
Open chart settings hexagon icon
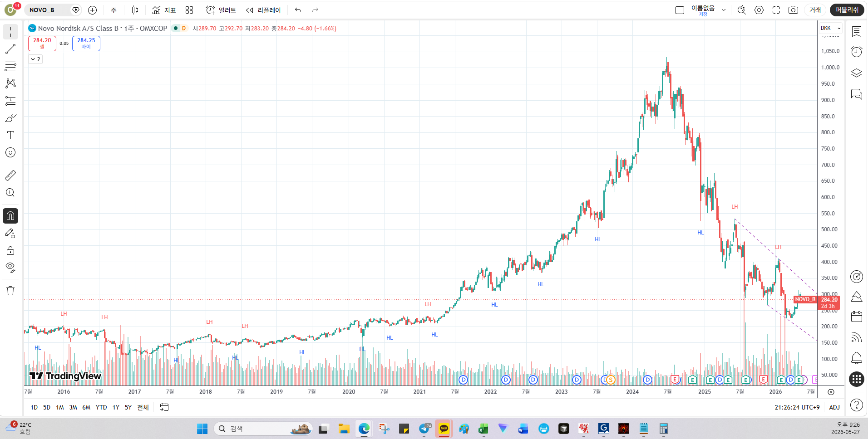click(x=759, y=10)
